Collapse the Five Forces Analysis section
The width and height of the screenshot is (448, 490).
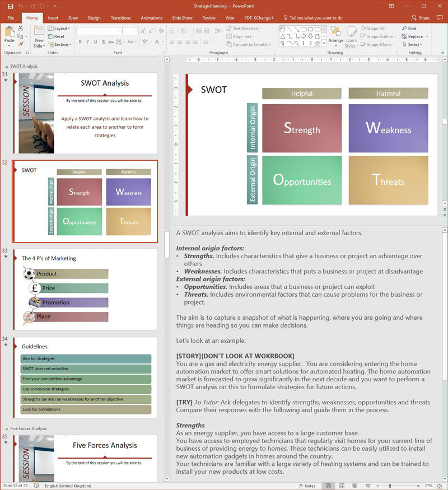coord(7,428)
